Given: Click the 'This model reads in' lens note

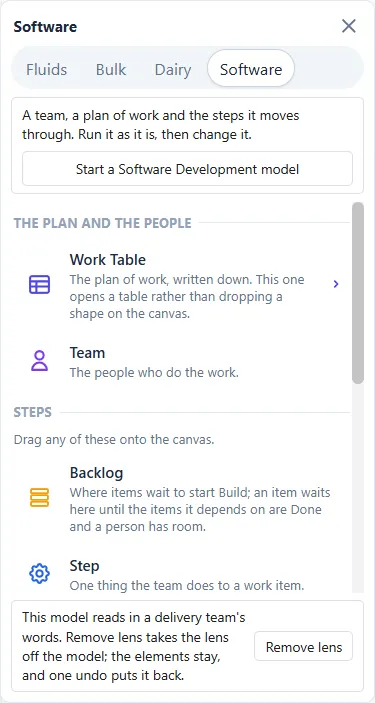Looking at the screenshot, I should [x=134, y=647].
